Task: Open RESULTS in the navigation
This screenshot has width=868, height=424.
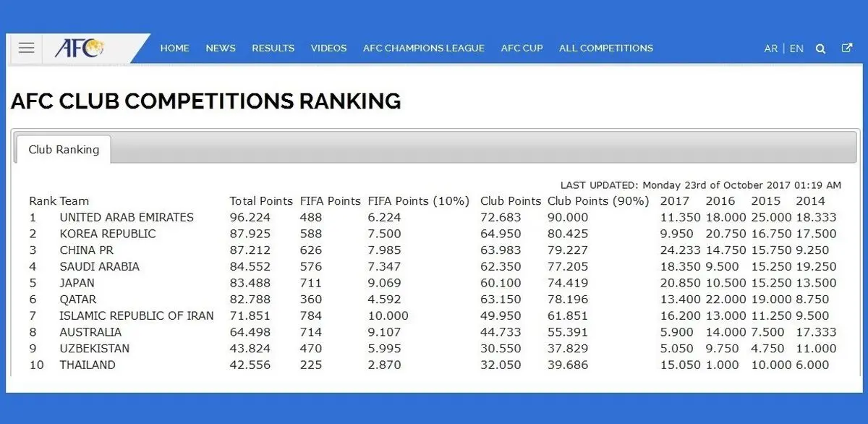Action: tap(273, 48)
